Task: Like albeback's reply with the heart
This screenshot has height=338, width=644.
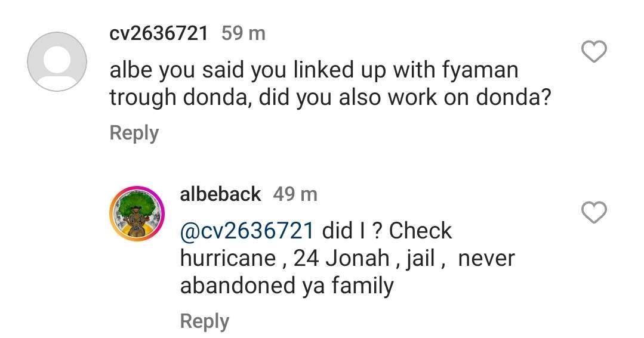Action: click(x=594, y=212)
